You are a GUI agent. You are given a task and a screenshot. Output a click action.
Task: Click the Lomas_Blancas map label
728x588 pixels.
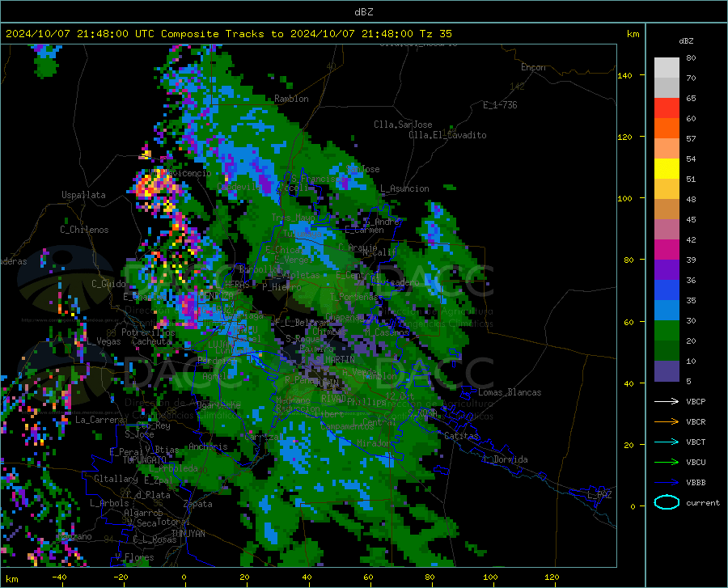(510, 392)
